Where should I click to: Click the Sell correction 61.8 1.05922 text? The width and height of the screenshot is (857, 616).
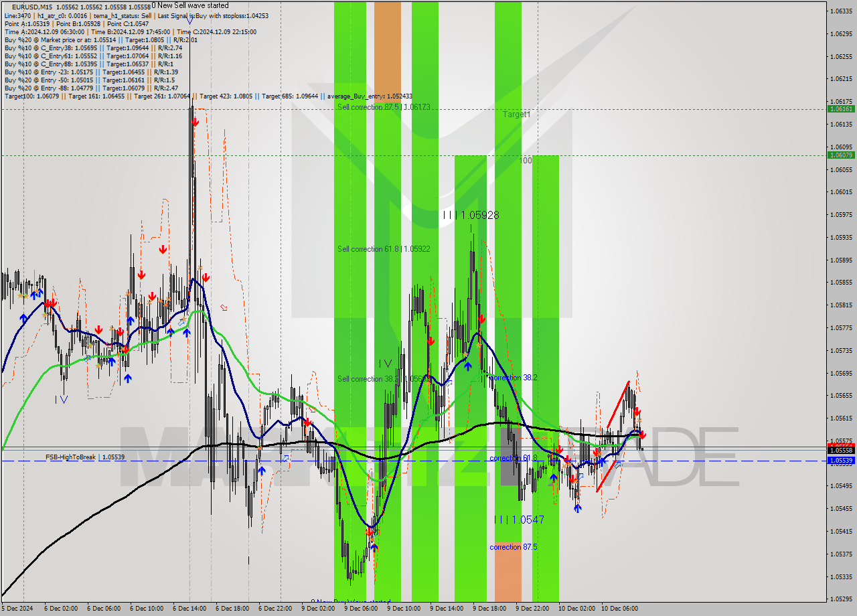click(383, 248)
